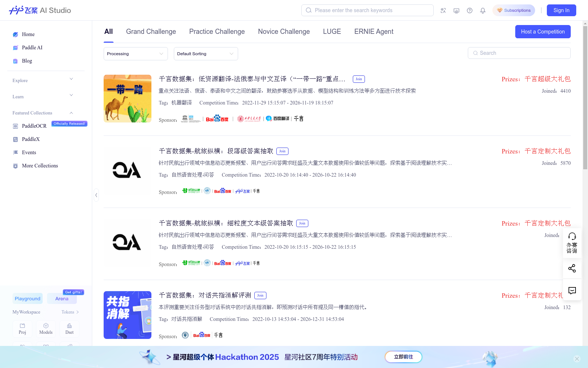Click tag 机器翻译
This screenshot has height=368, width=588.
(x=182, y=103)
